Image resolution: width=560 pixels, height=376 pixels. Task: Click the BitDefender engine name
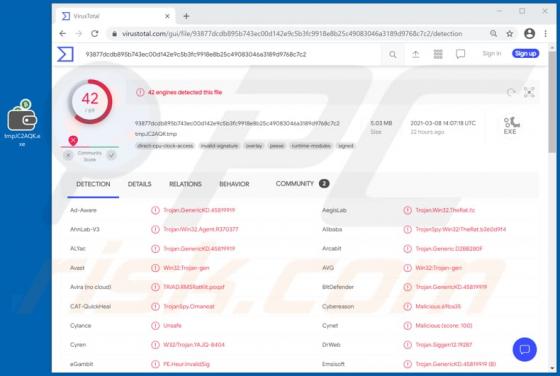(338, 287)
